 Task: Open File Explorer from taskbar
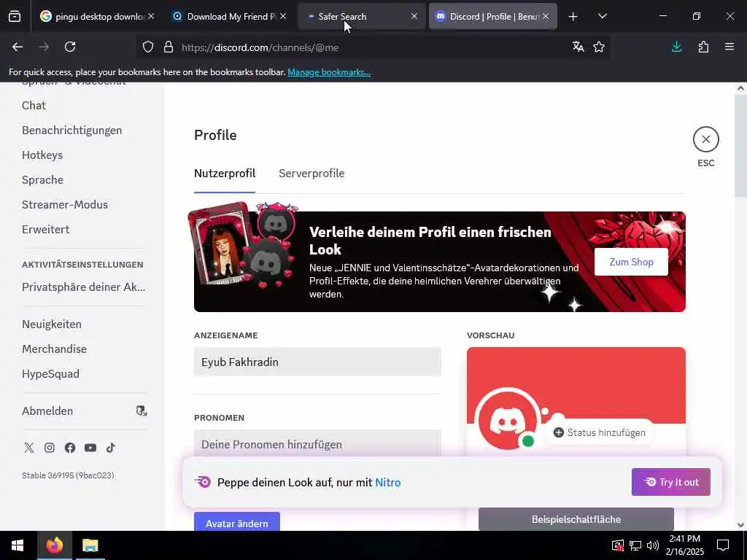tap(90, 545)
